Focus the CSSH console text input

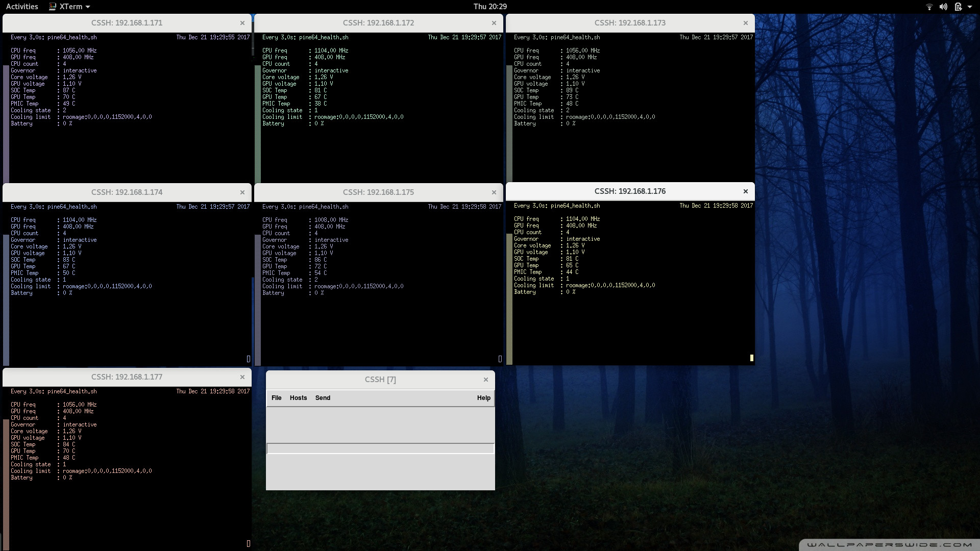(x=380, y=448)
